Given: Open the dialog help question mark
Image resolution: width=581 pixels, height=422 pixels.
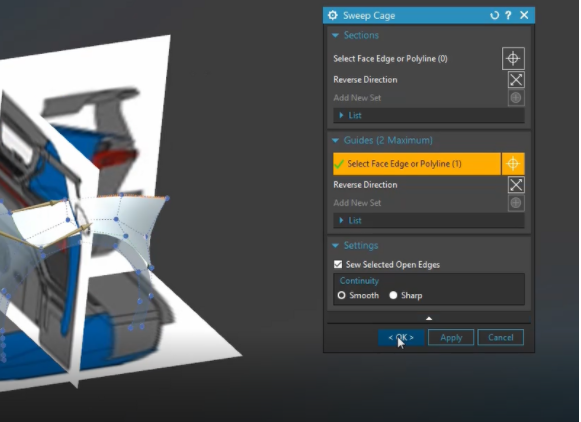Looking at the screenshot, I should pyautogui.click(x=508, y=15).
